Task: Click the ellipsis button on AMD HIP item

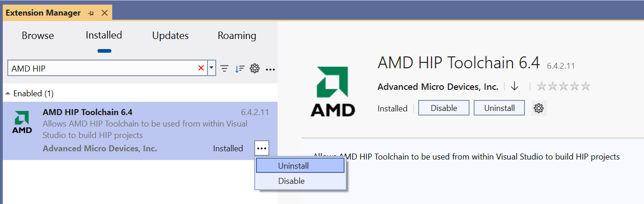Action: point(262,148)
